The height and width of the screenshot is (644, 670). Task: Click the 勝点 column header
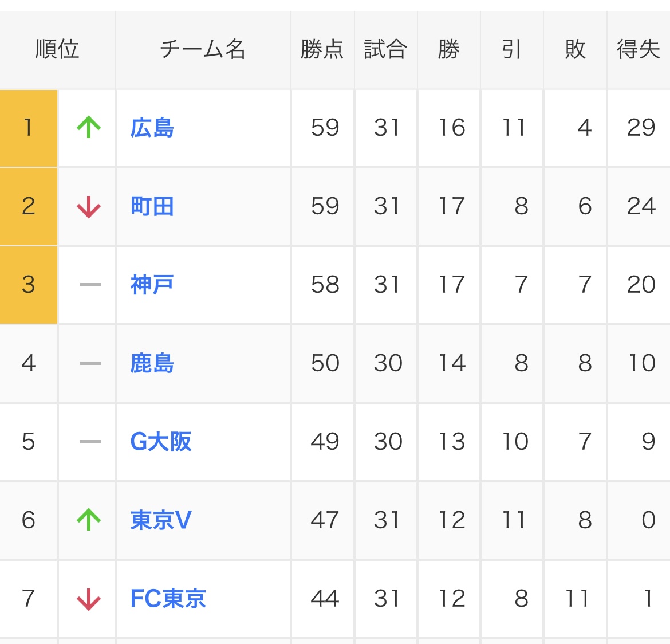(x=322, y=49)
